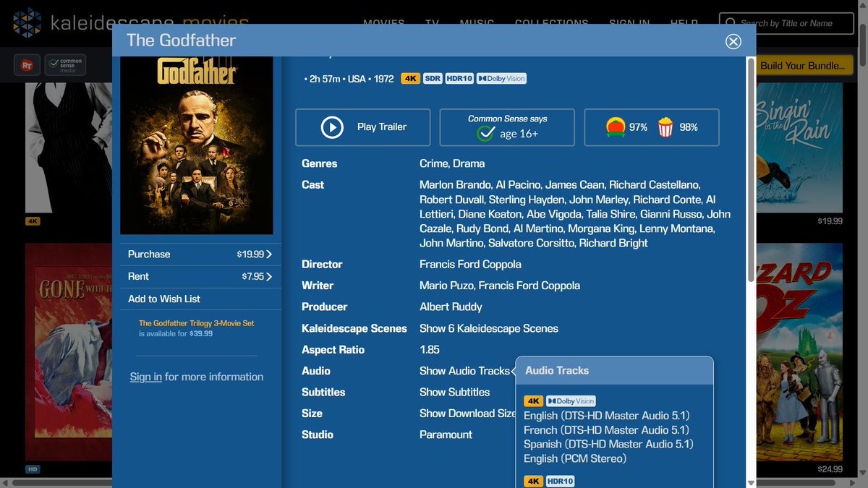Click the Dolby Vision badge beside HDR10
This screenshot has width=868, height=488.
tap(501, 78)
